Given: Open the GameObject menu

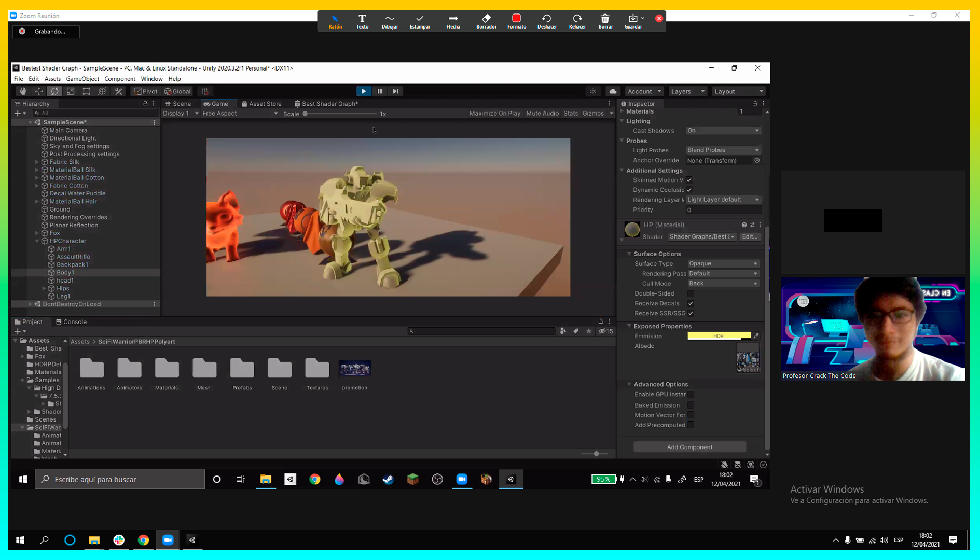Looking at the screenshot, I should 82,79.
